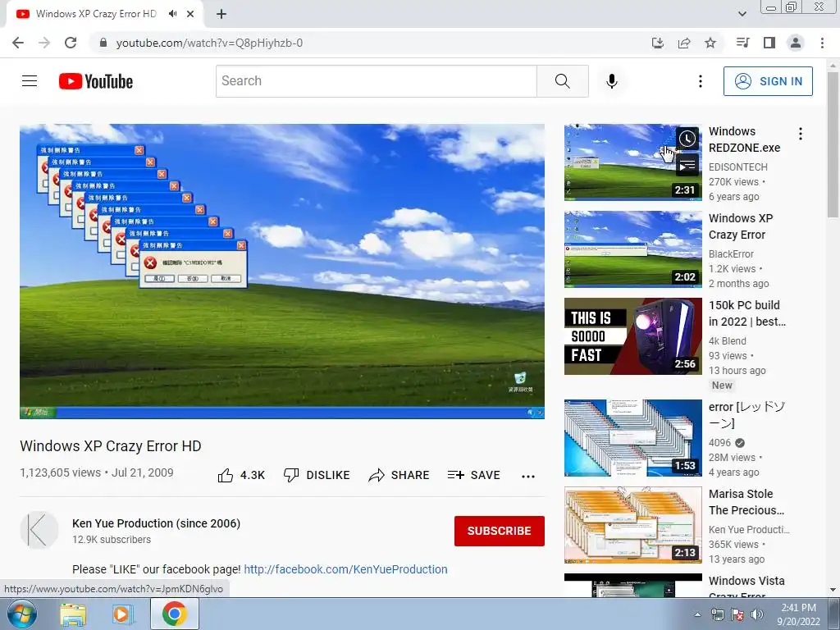This screenshot has height=630, width=840.
Task: Click EDISONTECH channel name
Action: click(737, 167)
